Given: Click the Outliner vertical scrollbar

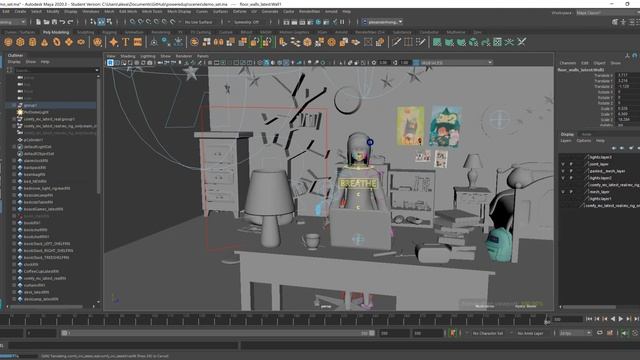Looking at the screenshot, I should pos(98,135).
